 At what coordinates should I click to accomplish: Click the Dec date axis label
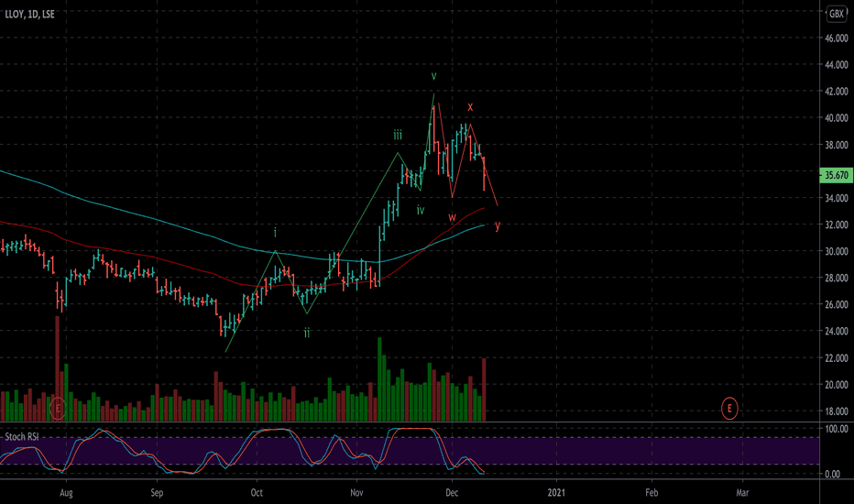pos(452,493)
